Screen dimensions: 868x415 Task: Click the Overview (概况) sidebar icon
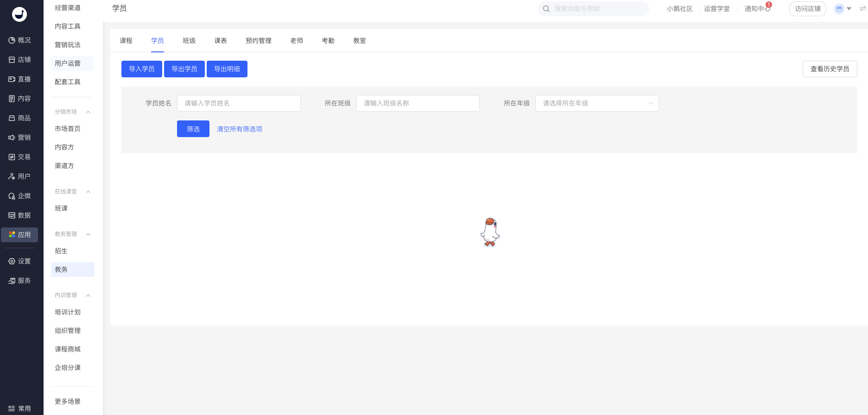(x=12, y=40)
